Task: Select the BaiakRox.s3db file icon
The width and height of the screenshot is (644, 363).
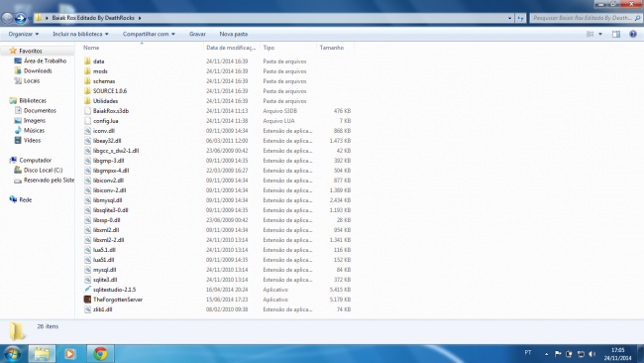Action: 87,110
